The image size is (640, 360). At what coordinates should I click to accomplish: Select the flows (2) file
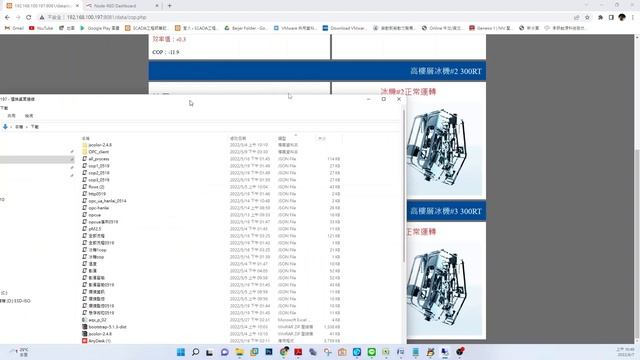[96, 187]
